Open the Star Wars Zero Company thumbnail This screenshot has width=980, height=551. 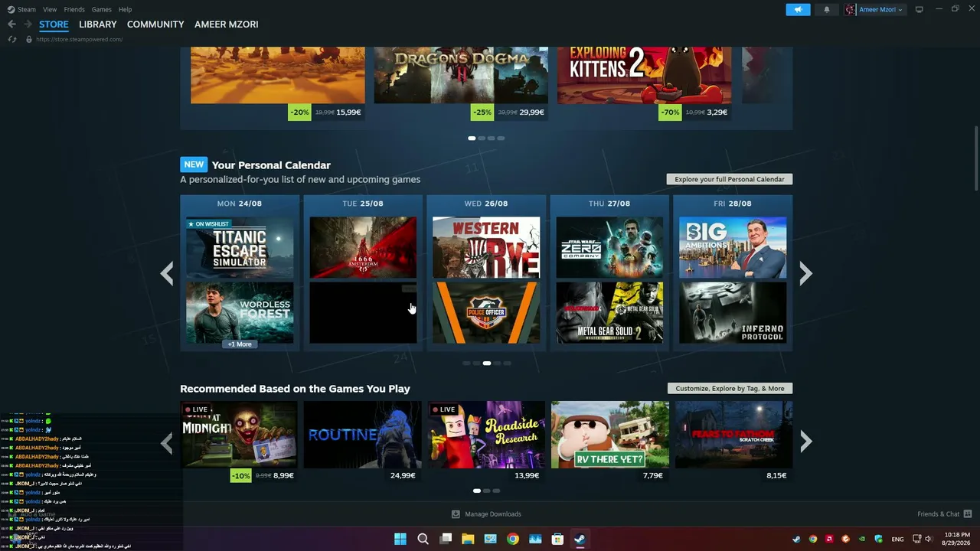(x=609, y=247)
